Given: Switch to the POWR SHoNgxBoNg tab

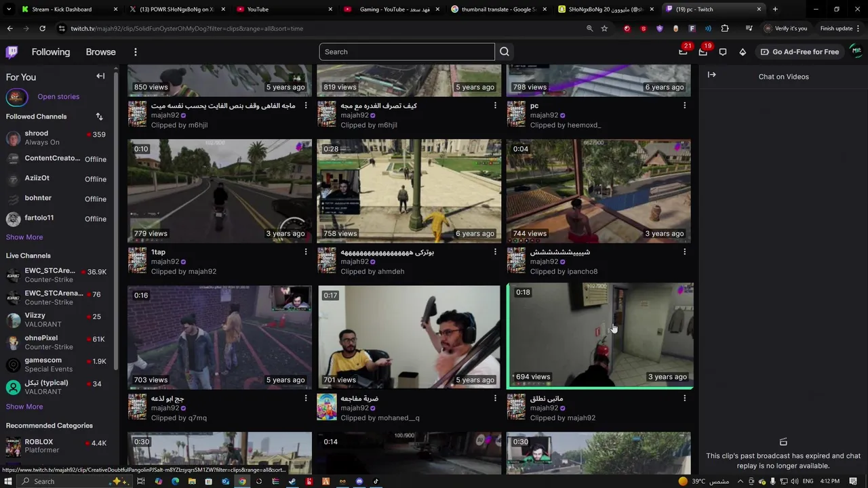Looking at the screenshot, I should [176, 9].
